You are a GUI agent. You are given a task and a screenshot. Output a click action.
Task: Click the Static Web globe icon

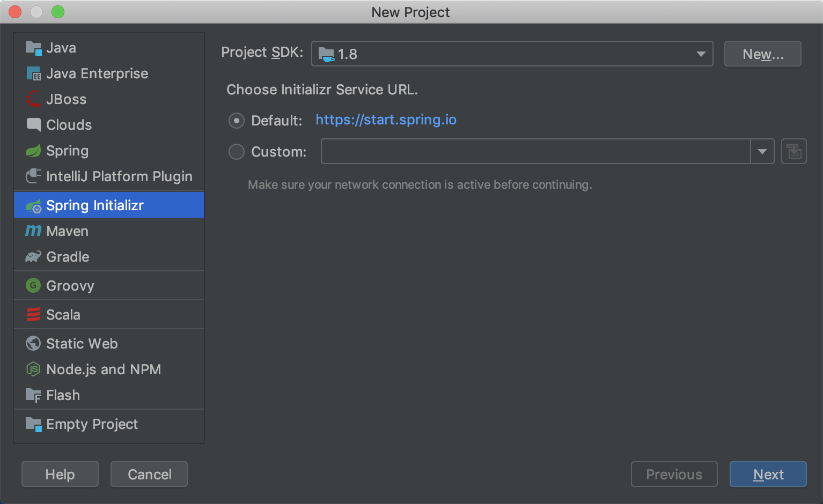pos(33,343)
